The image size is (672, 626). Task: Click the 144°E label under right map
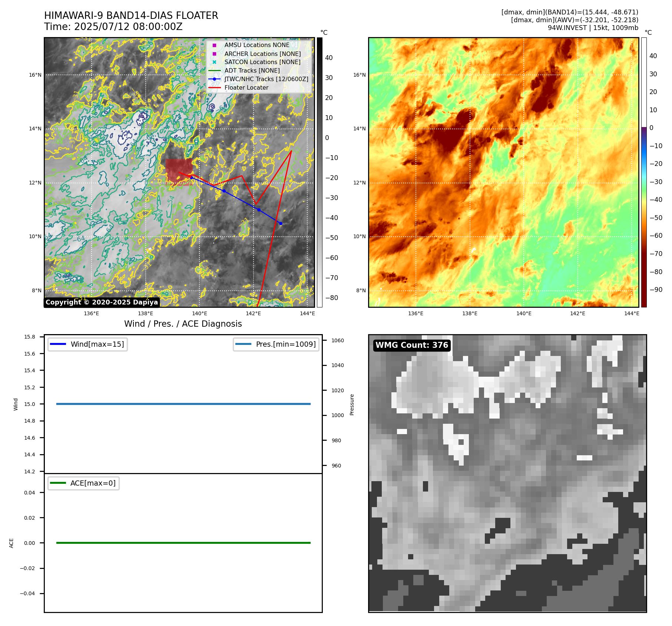coord(632,313)
